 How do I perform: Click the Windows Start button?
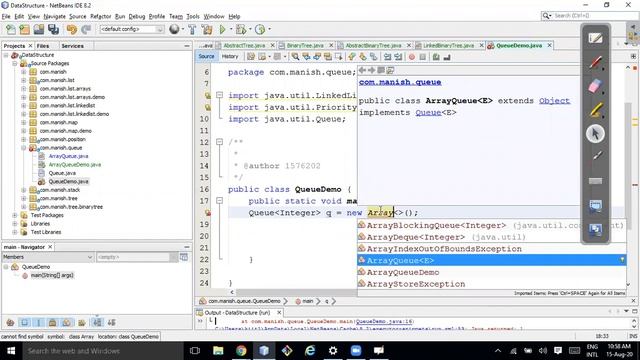click(x=11, y=351)
